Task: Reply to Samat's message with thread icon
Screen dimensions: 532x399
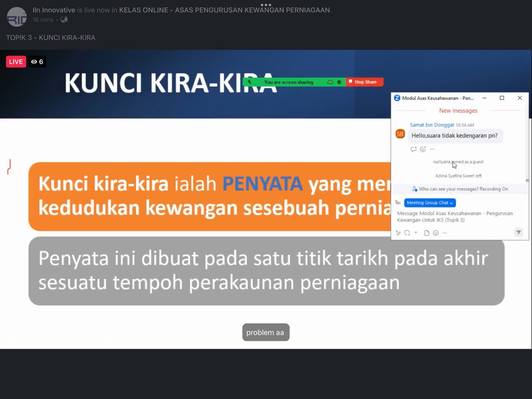Action: pos(413,149)
